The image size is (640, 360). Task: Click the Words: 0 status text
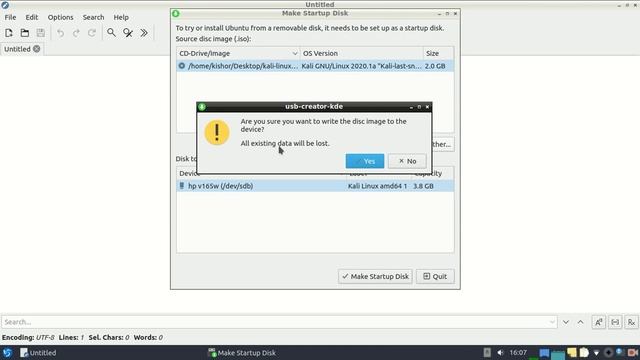tap(148, 338)
